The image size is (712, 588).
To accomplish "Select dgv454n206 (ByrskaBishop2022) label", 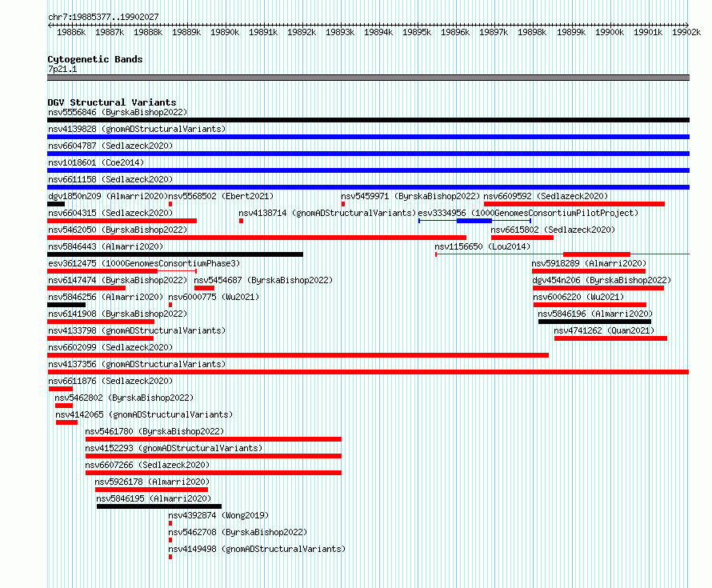I will tap(602, 280).
